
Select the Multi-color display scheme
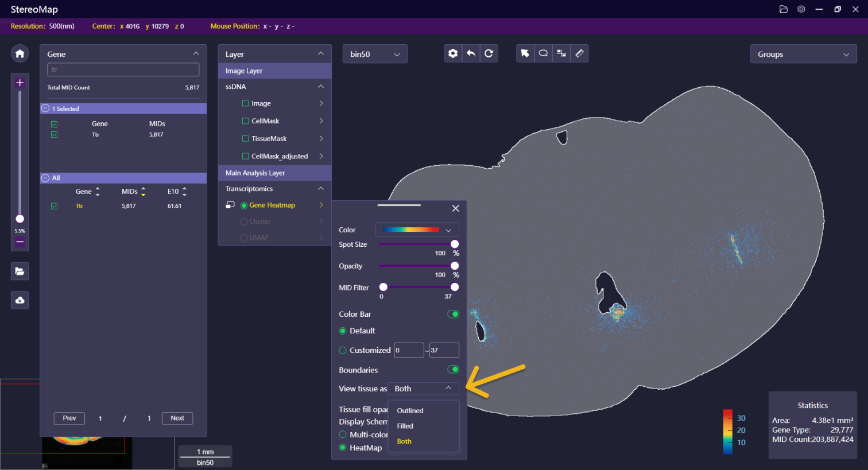click(343, 434)
